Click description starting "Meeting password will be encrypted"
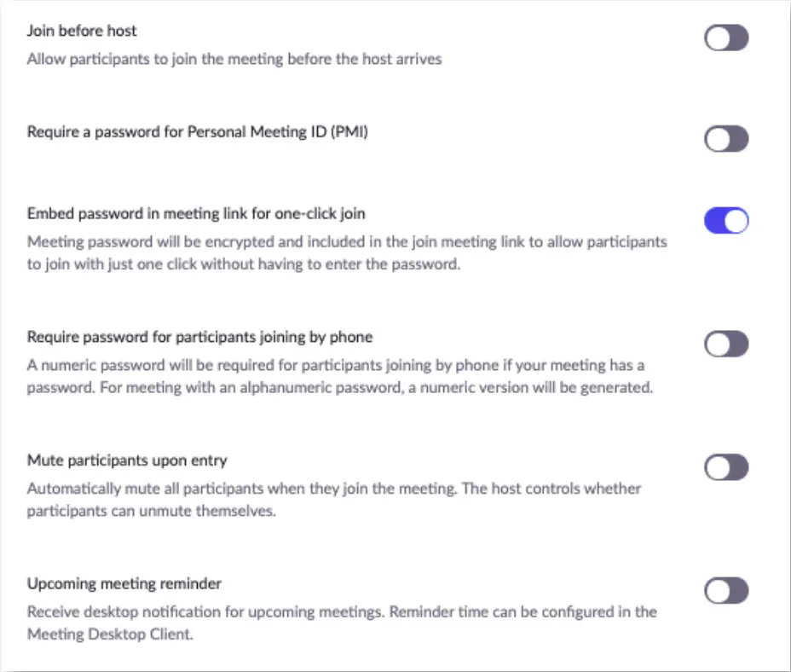The width and height of the screenshot is (791, 672). [x=347, y=242]
